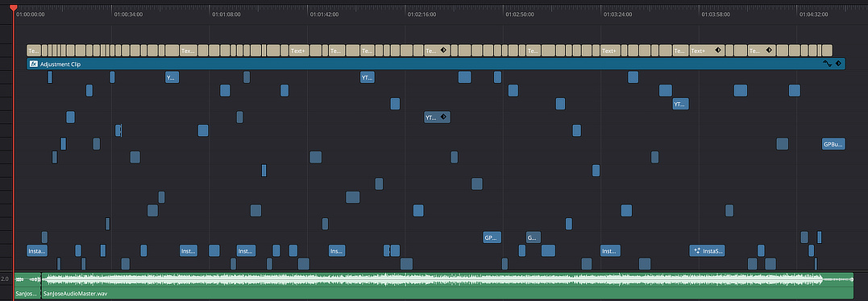Select the Ins... clip

click(337, 251)
